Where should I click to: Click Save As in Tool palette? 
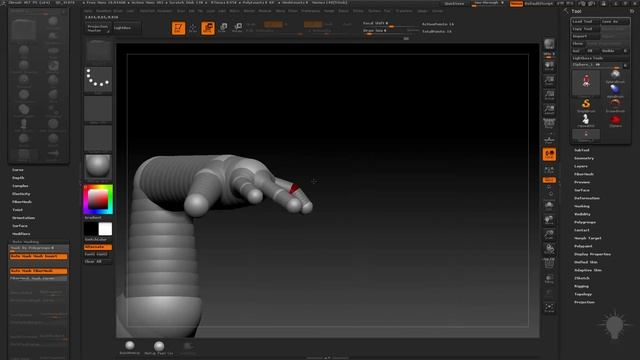615,21
